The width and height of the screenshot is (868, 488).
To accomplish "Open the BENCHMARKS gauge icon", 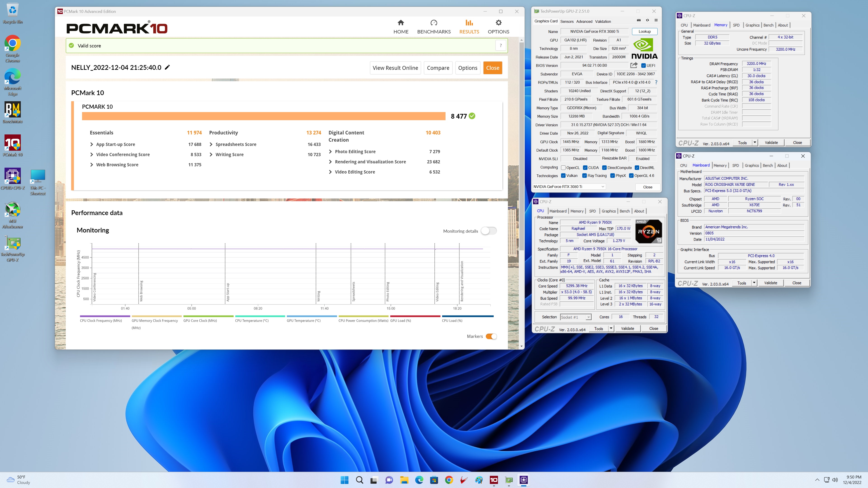I will pyautogui.click(x=434, y=23).
